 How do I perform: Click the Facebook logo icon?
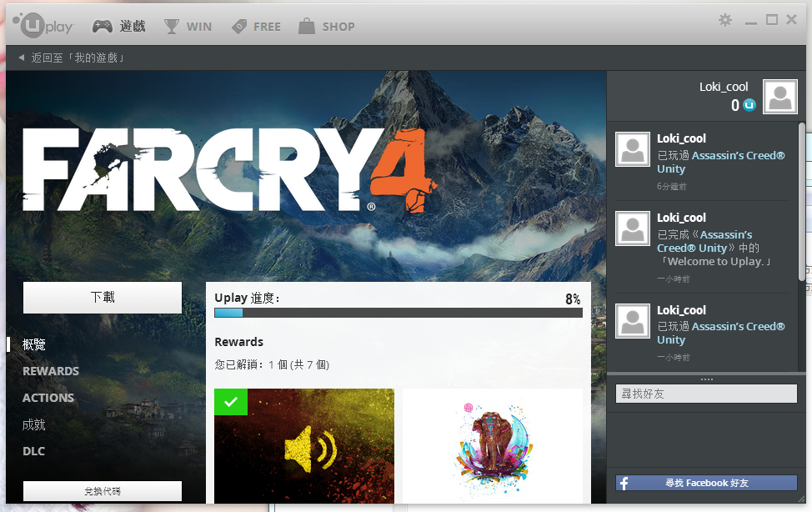coord(624,483)
